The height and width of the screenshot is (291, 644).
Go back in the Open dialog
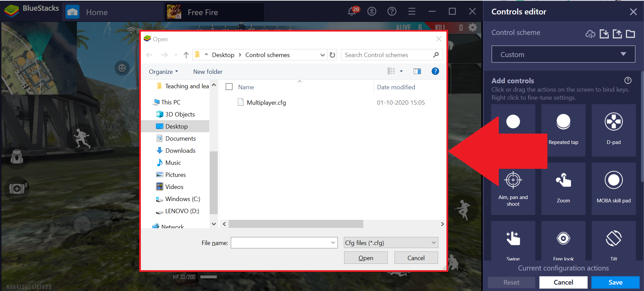pos(150,55)
